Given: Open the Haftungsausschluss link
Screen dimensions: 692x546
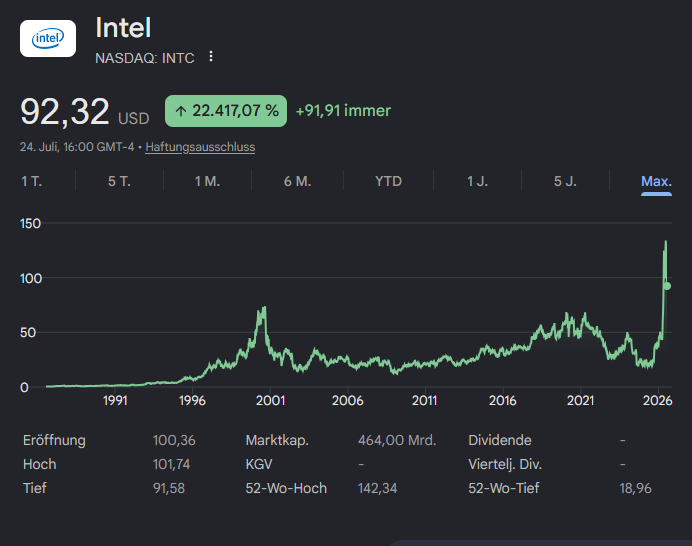Looking at the screenshot, I should tap(200, 147).
